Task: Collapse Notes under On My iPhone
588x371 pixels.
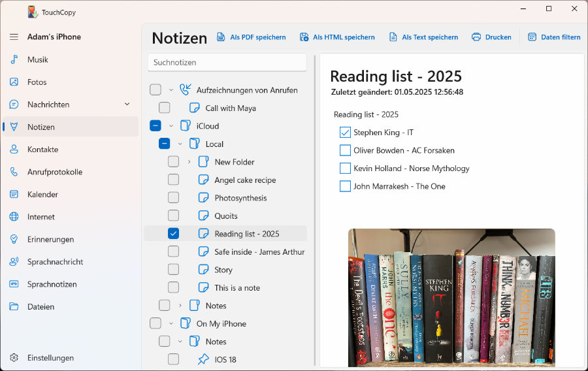Action: click(x=180, y=342)
